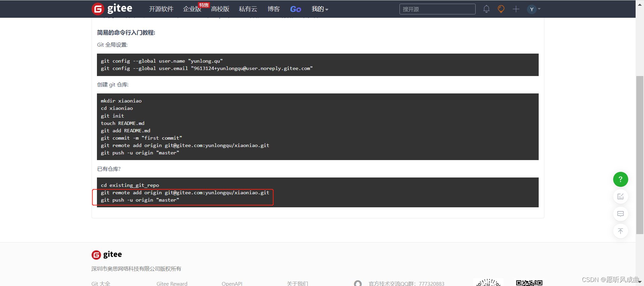The width and height of the screenshot is (644, 286).
Task: Open 博客 menu item
Action: [274, 9]
